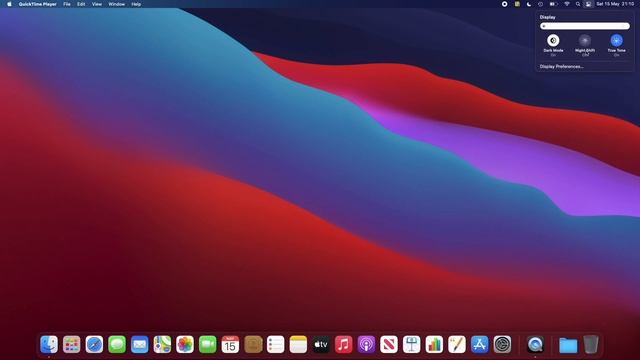Open the QuickTime Player menu
640x360 pixels.
click(x=38, y=4)
